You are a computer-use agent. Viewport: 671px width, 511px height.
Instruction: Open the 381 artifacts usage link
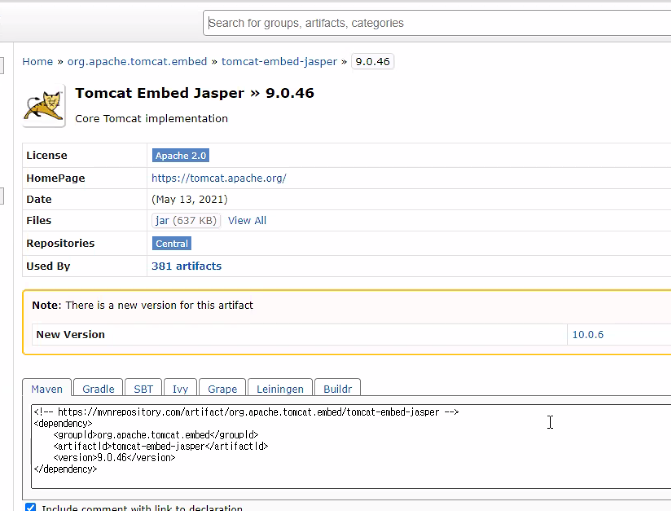click(186, 266)
